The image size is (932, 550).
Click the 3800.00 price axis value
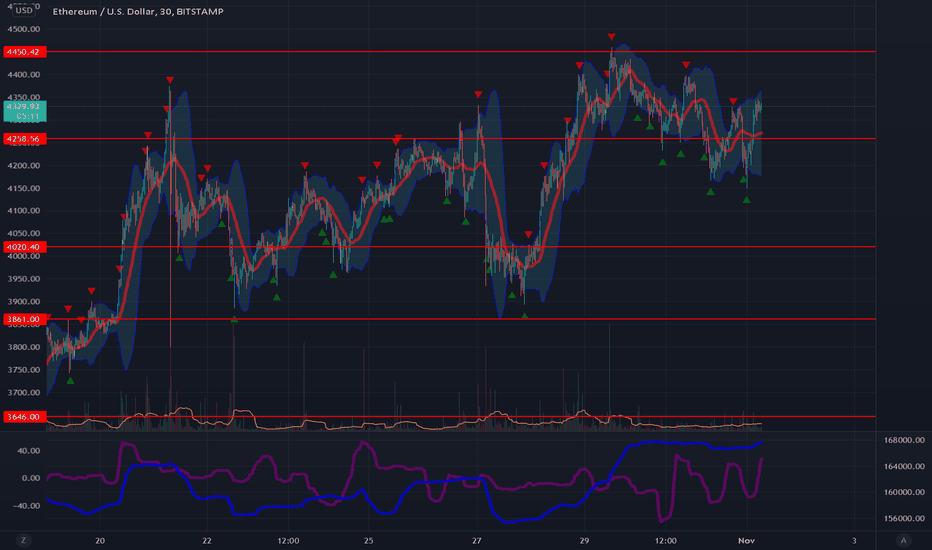(24, 347)
